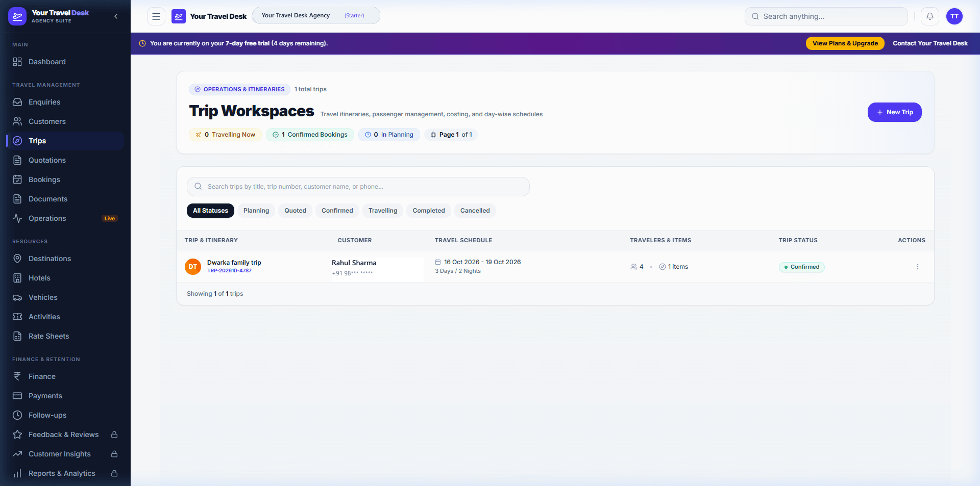Screen dimensions: 980x486
Task: Open the Destinations map pin icon
Action: pyautogui.click(x=17, y=259)
